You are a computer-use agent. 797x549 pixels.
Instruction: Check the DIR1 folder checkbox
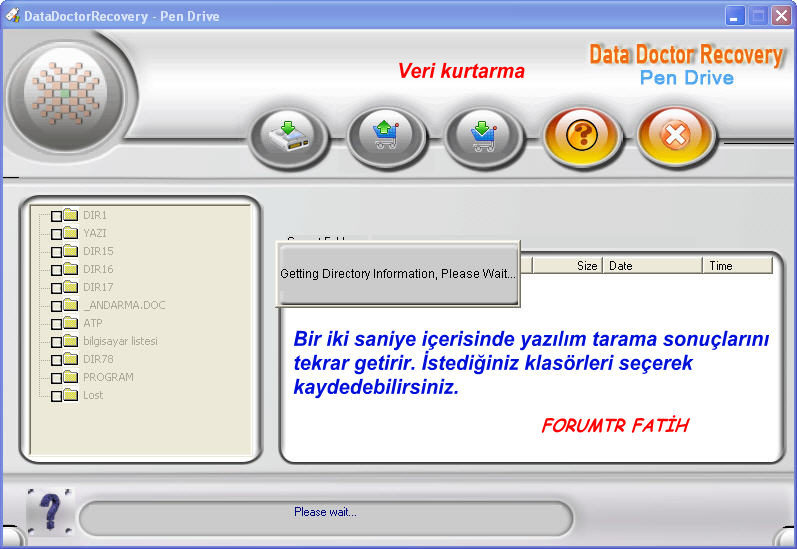click(x=56, y=216)
